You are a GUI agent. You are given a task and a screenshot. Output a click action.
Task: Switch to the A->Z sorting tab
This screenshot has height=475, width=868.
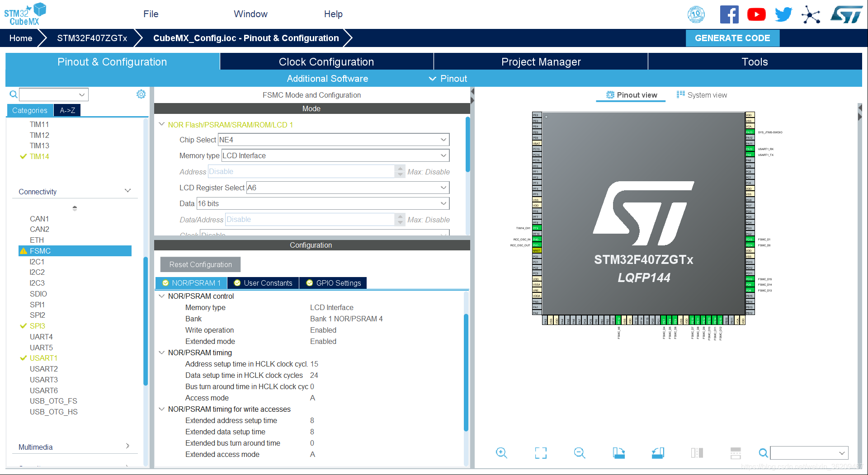click(x=67, y=110)
